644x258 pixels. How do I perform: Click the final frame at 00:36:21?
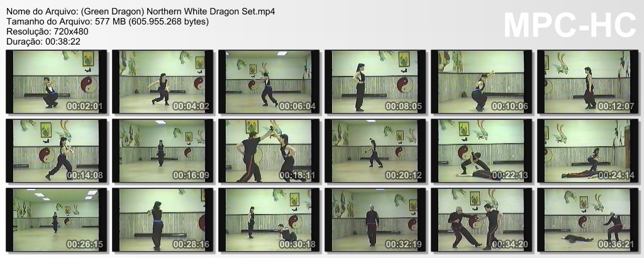click(x=588, y=220)
